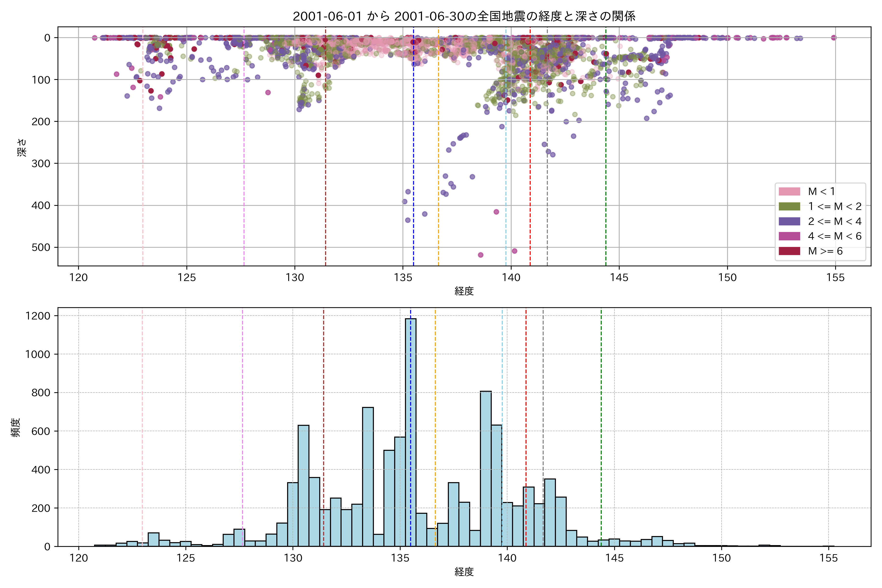
Task: Click the M >= 6 legend text label
Action: pyautogui.click(x=825, y=251)
